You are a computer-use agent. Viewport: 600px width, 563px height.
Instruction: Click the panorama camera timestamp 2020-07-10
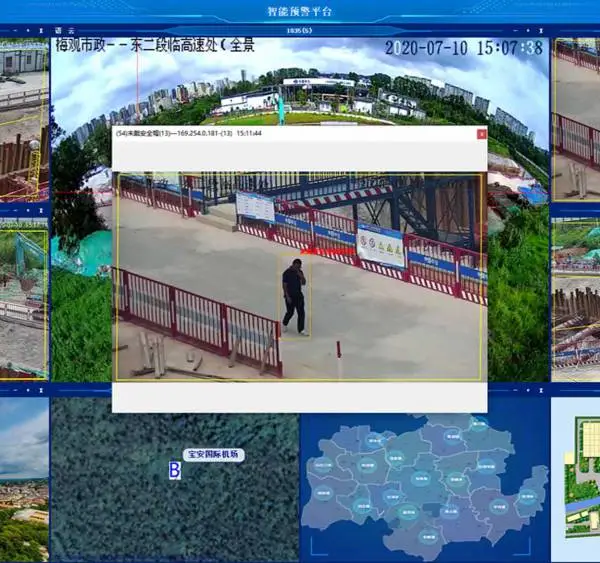464,48
